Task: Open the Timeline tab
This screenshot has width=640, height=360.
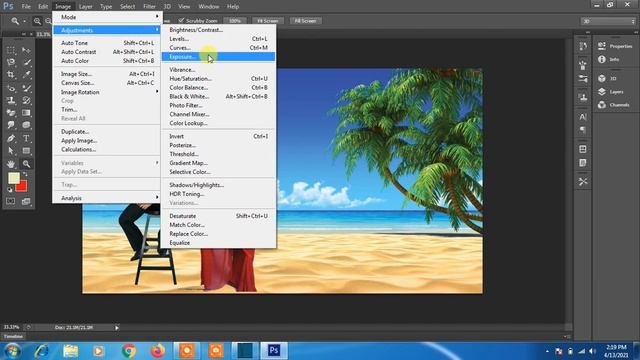Action: [13, 336]
